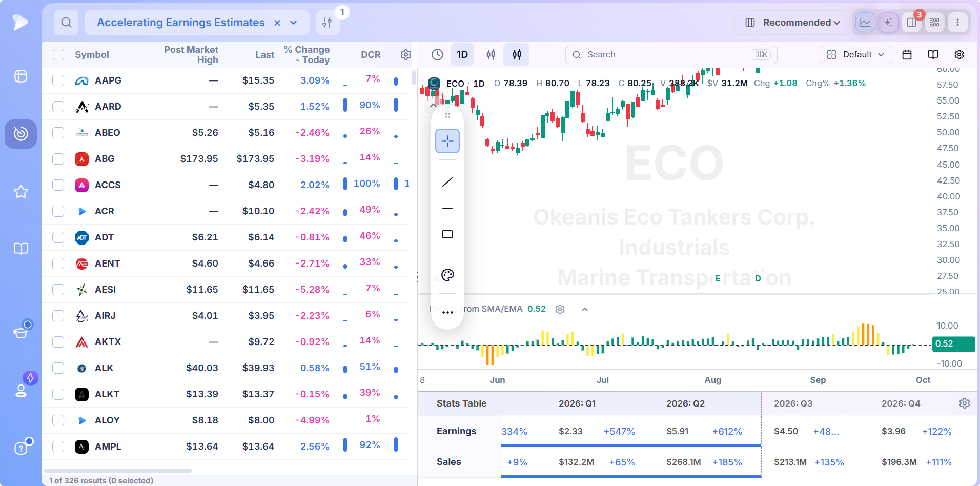Sort by the Symbol column header

click(x=92, y=55)
